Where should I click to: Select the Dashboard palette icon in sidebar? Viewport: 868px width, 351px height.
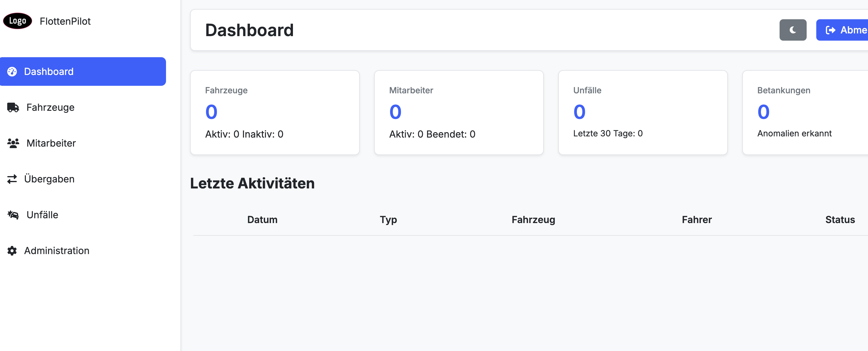coord(12,71)
